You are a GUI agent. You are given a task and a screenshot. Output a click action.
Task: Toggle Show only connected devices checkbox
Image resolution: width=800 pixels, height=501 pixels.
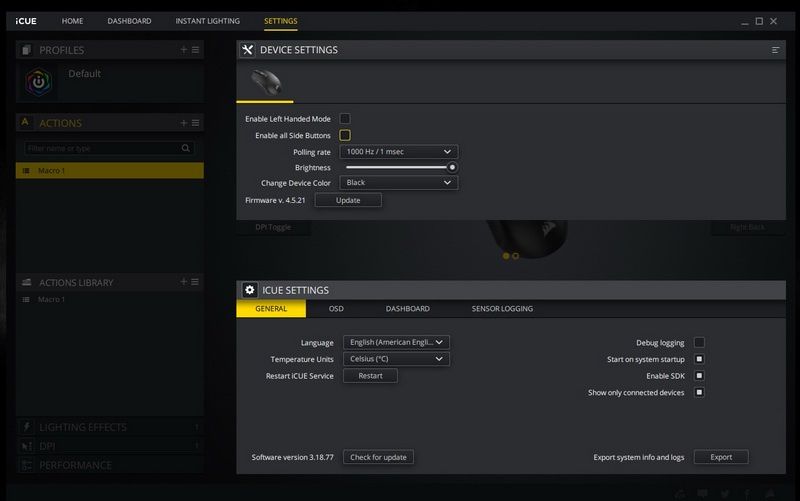[699, 392]
